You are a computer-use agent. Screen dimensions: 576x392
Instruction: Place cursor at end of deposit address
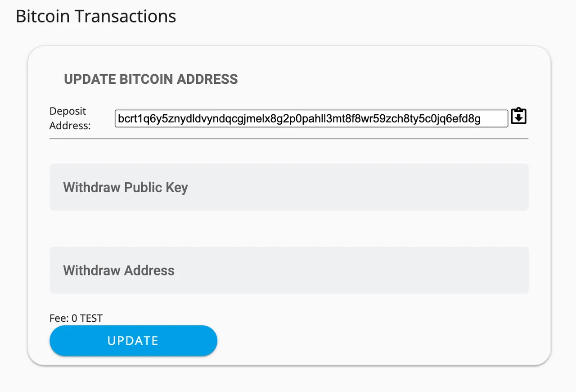tap(481, 119)
